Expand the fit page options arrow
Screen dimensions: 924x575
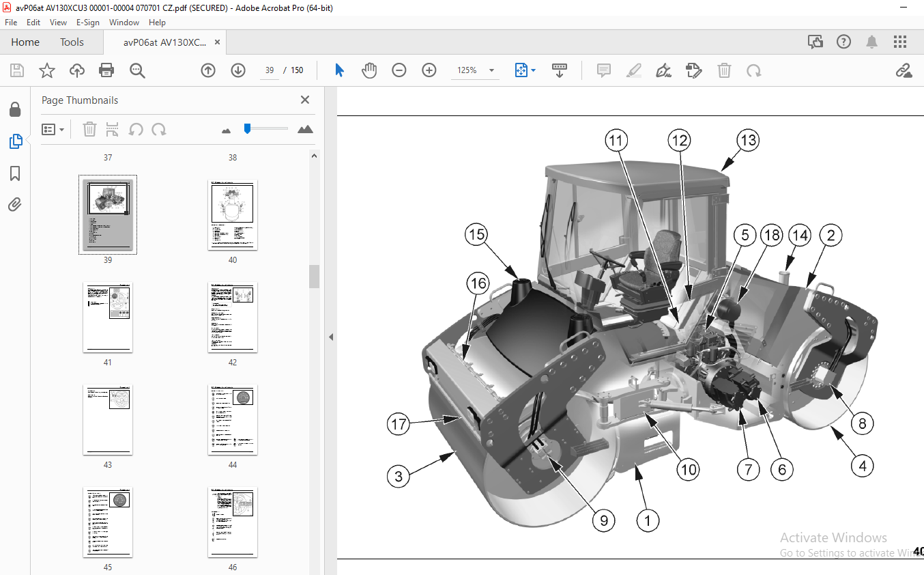(534, 70)
